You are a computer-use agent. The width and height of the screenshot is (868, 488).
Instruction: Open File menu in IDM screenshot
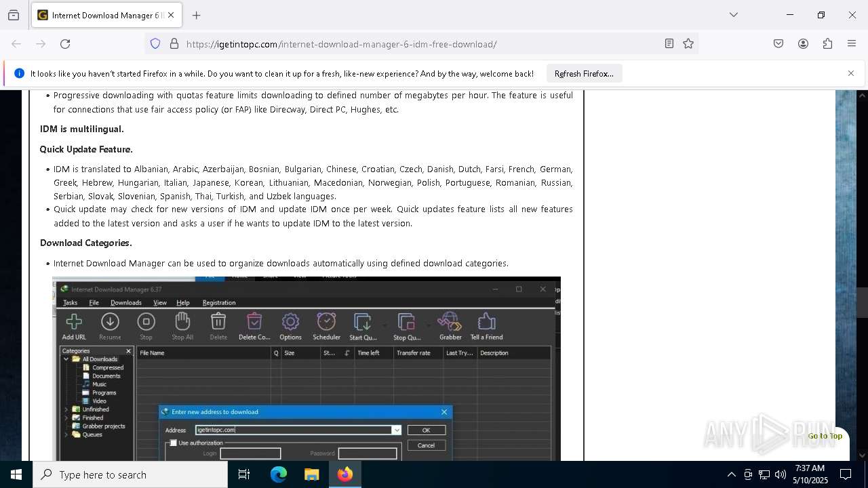pos(94,302)
